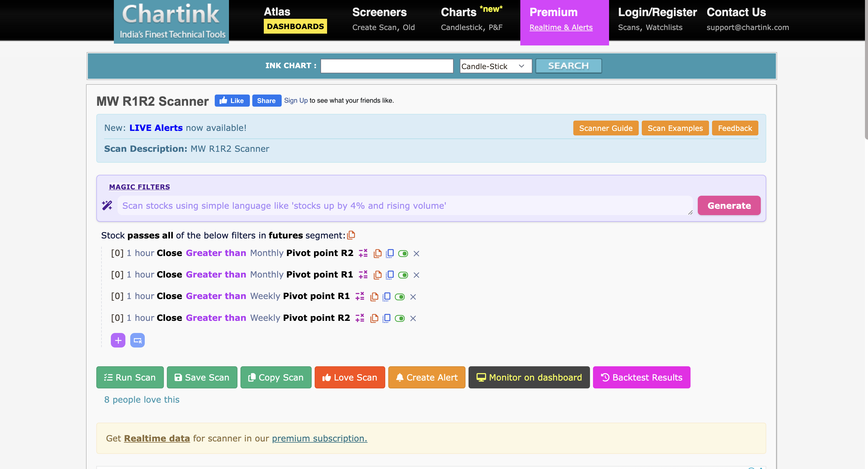Image resolution: width=868 pixels, height=469 pixels.
Task: Change 'Greater than' operator on Monthly R2 row
Action: pyautogui.click(x=216, y=253)
